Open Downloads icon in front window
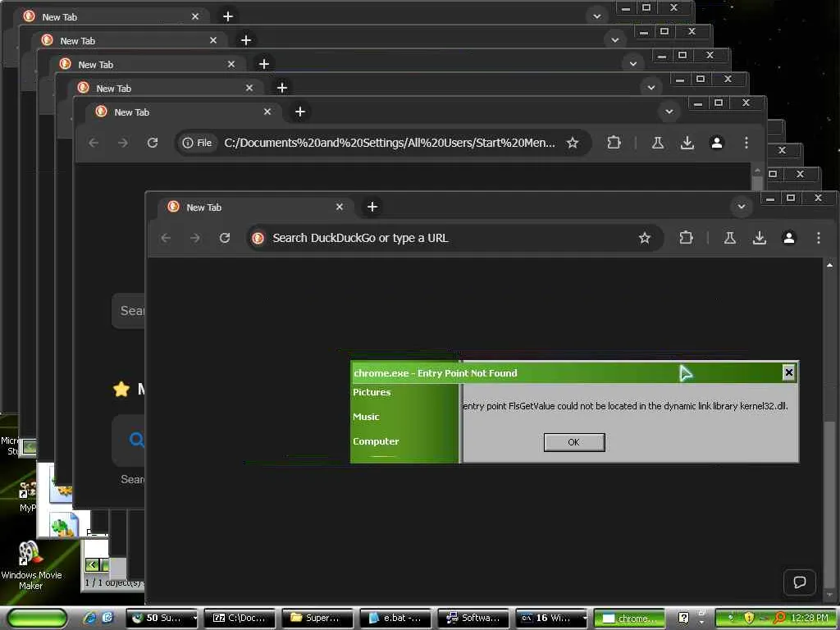This screenshot has height=630, width=840. [x=759, y=238]
